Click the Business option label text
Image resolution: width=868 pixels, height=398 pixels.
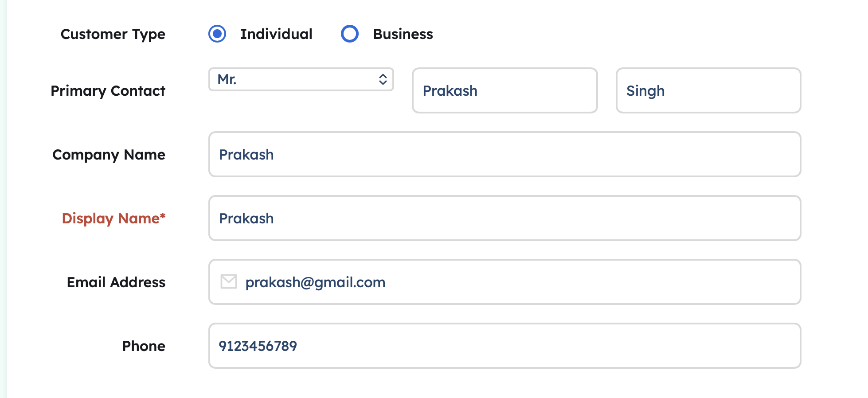point(403,34)
